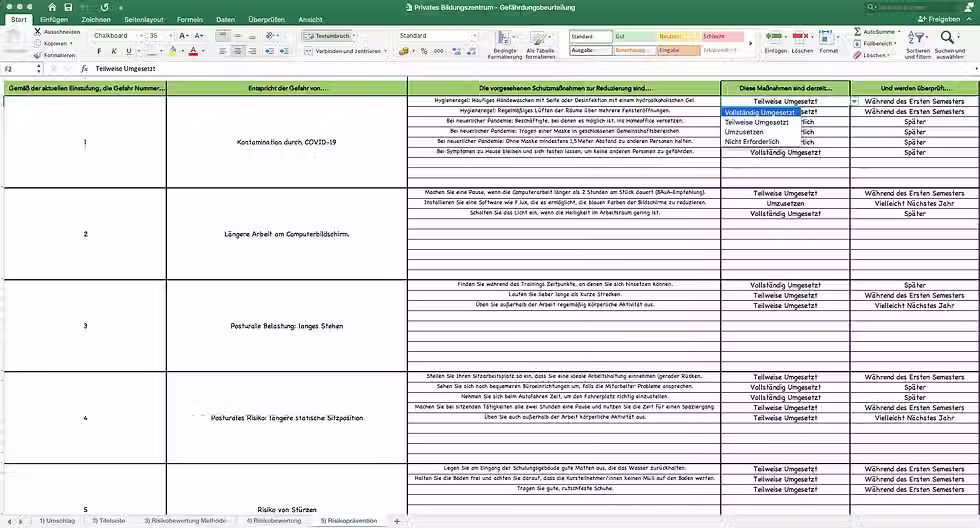Align cell text to the bottom

point(252,36)
